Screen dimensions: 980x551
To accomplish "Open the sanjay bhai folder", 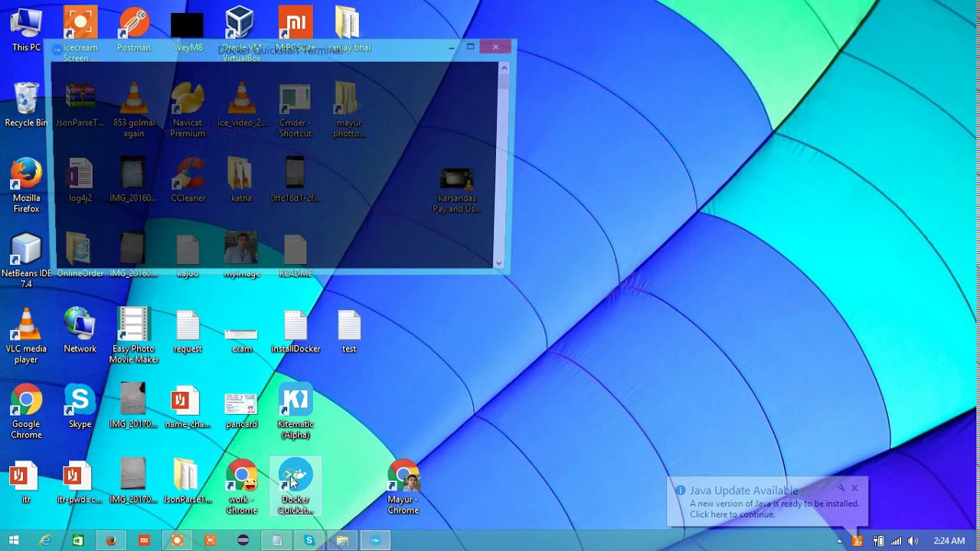I will point(348,29).
